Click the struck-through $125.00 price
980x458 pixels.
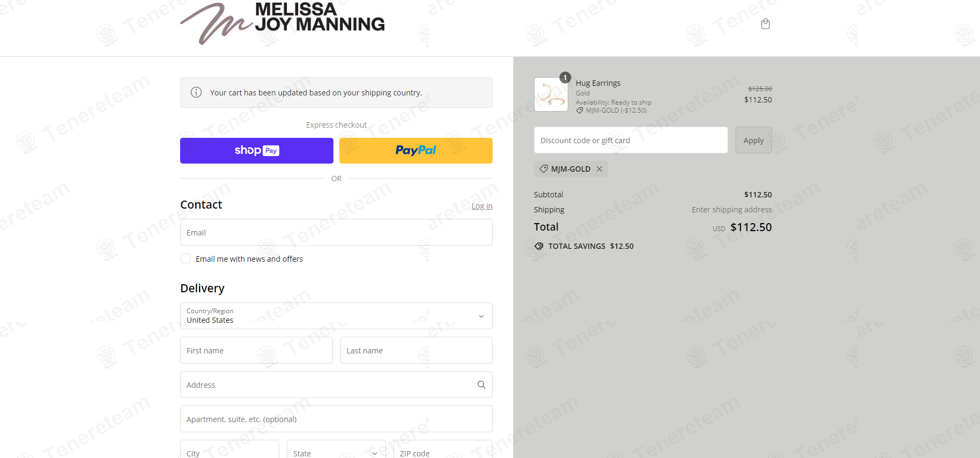pos(760,89)
